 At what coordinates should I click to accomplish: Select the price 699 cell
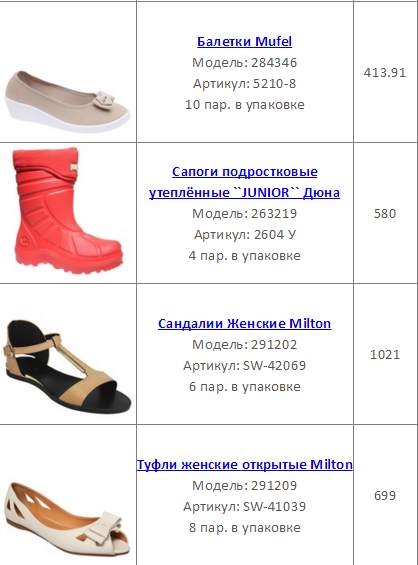click(385, 495)
